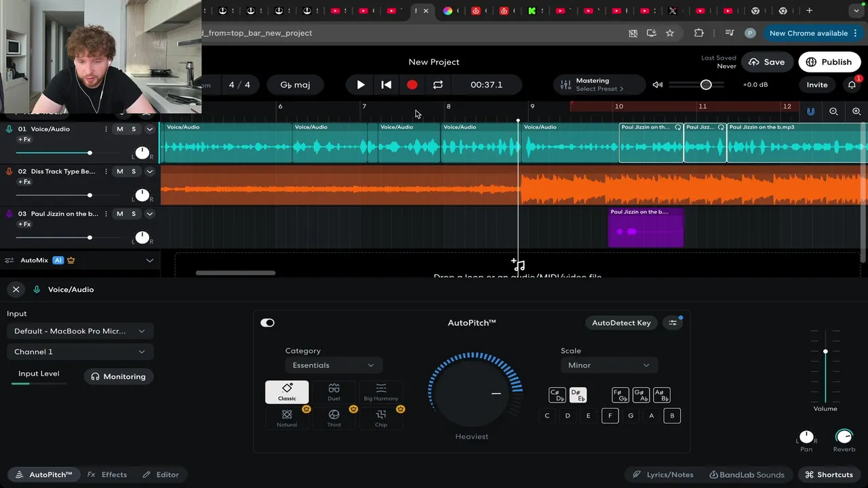Open the Shortcuts panel

(829, 474)
